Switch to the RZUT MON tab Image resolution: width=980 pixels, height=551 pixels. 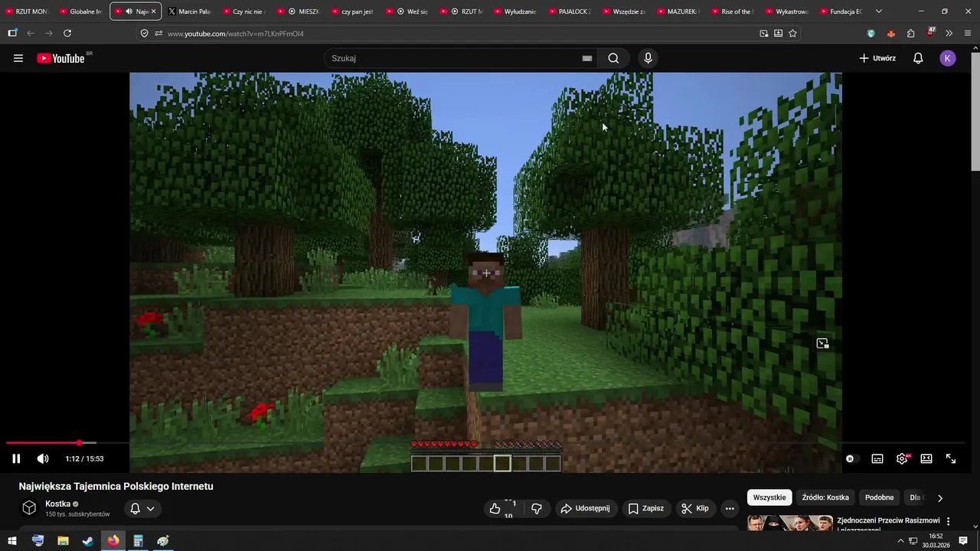pyautogui.click(x=28, y=11)
